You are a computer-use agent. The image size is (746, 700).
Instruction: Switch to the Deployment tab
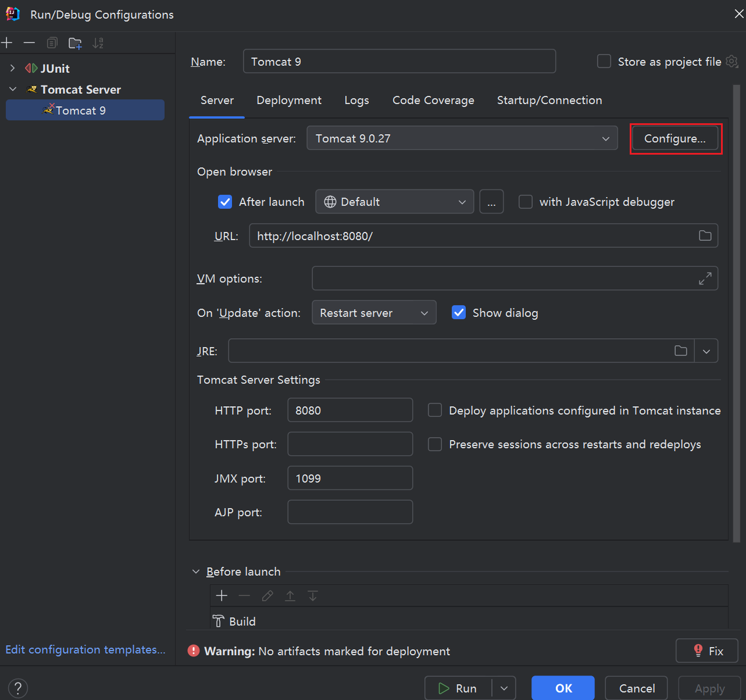click(x=289, y=100)
